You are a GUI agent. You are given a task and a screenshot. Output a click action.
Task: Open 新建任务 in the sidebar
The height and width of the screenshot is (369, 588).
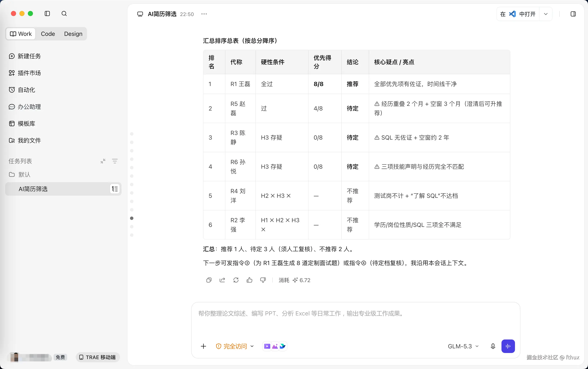25,56
